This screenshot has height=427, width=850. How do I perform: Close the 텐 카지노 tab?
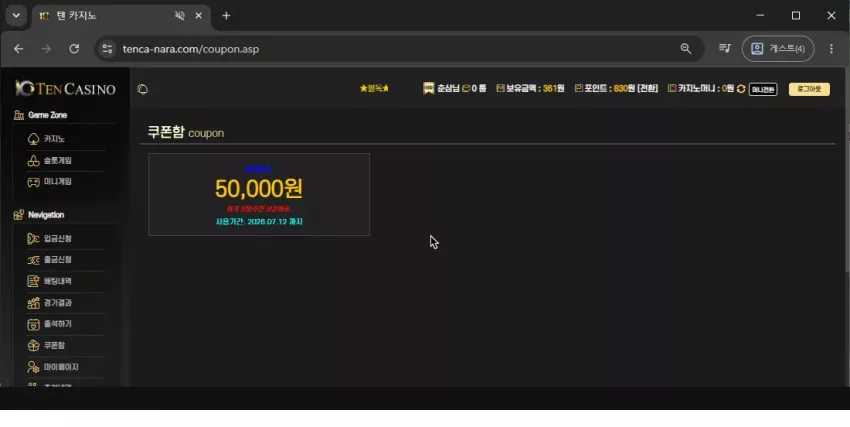(x=198, y=16)
